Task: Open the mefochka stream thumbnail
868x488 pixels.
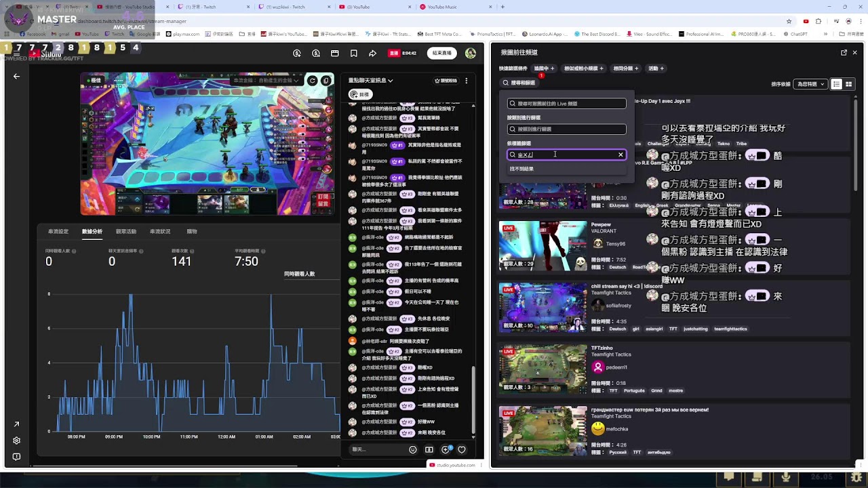Action: [x=543, y=431]
